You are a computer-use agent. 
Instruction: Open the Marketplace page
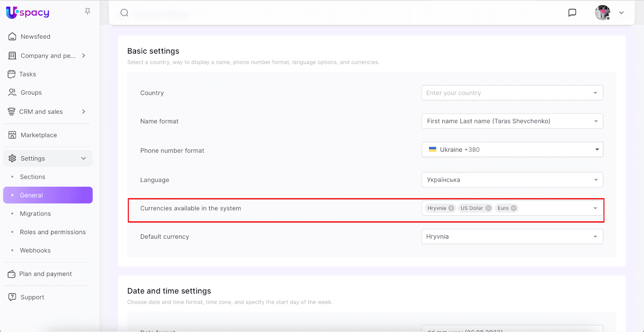pos(39,135)
